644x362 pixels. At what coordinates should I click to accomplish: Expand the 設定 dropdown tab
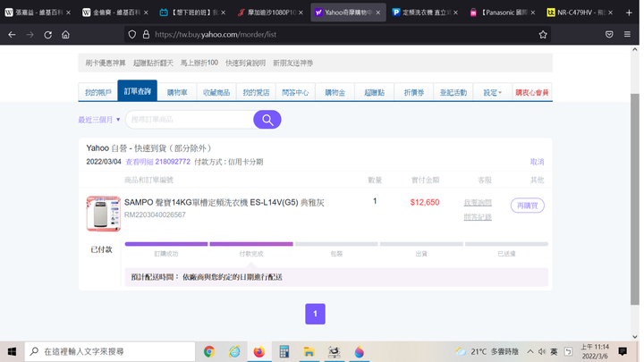[493, 93]
